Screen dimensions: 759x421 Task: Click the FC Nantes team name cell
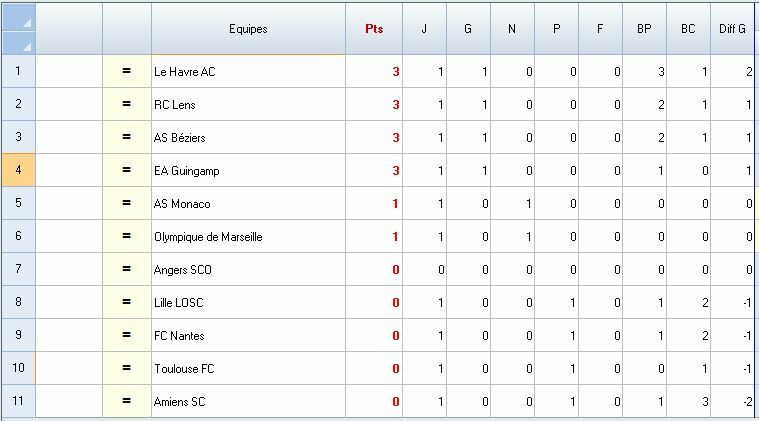(x=248, y=336)
